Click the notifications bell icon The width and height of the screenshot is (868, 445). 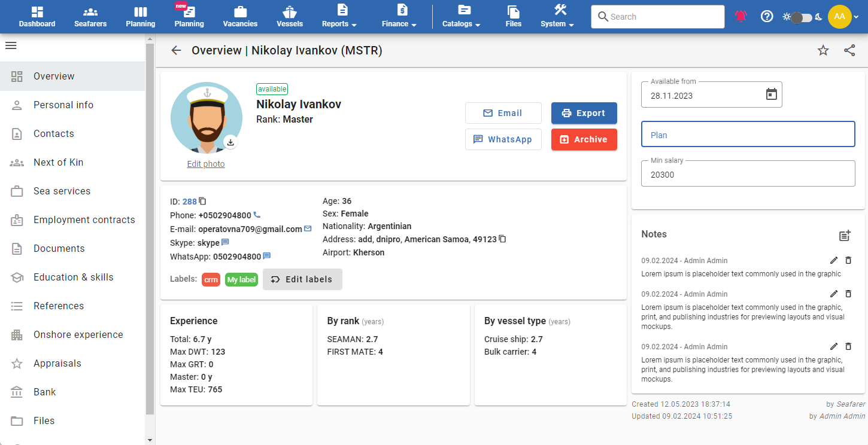pos(741,17)
